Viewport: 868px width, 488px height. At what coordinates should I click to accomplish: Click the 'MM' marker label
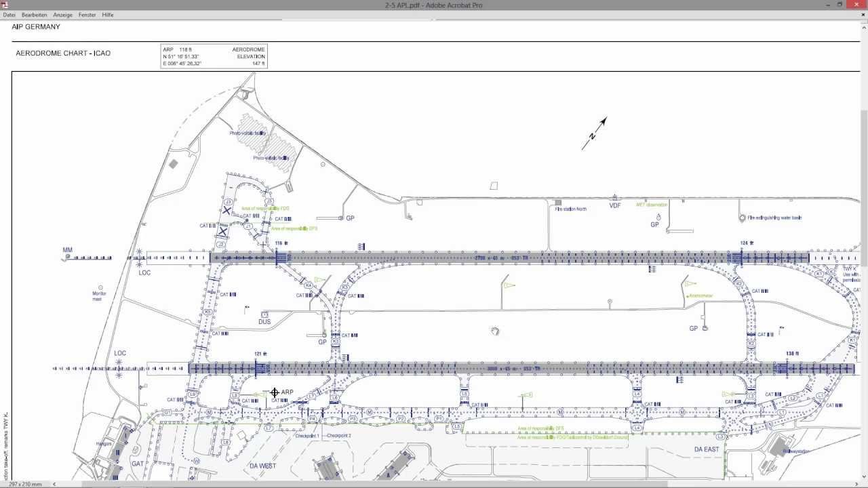click(67, 250)
